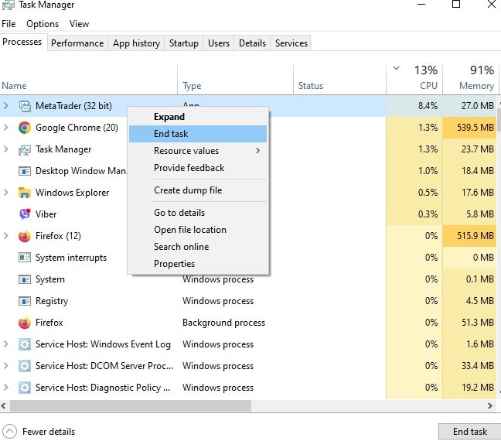
Task: Choose Create dump file
Action: click(x=198, y=190)
